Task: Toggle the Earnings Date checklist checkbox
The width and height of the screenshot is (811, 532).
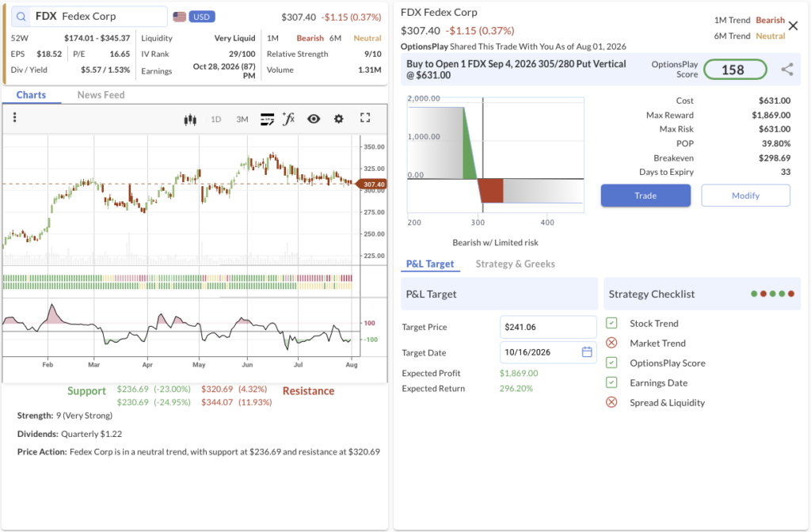Action: tap(611, 382)
